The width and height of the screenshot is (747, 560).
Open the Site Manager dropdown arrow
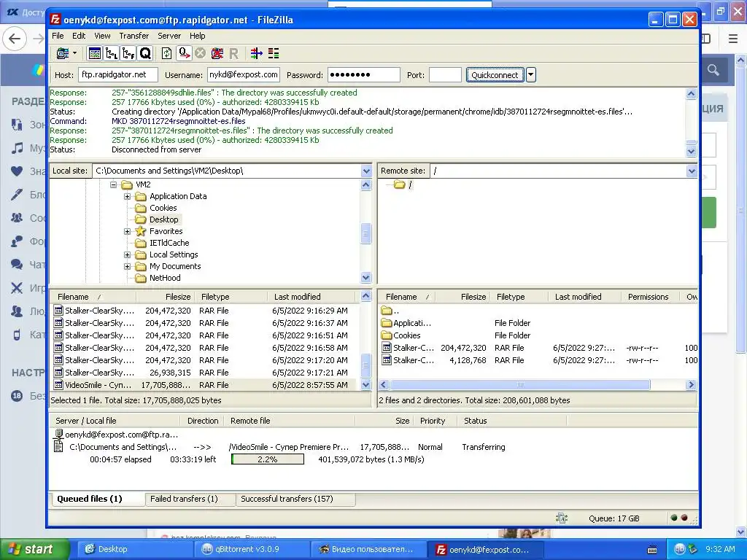(x=75, y=53)
